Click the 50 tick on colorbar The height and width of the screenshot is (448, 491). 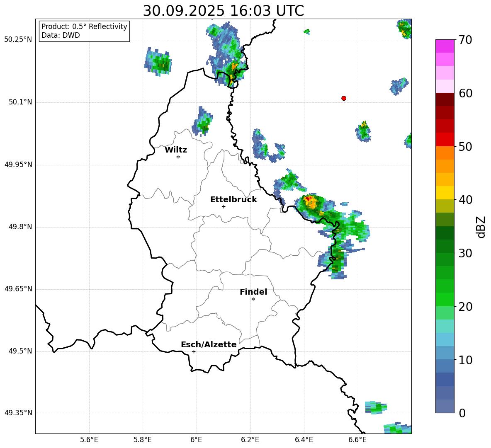tap(465, 147)
